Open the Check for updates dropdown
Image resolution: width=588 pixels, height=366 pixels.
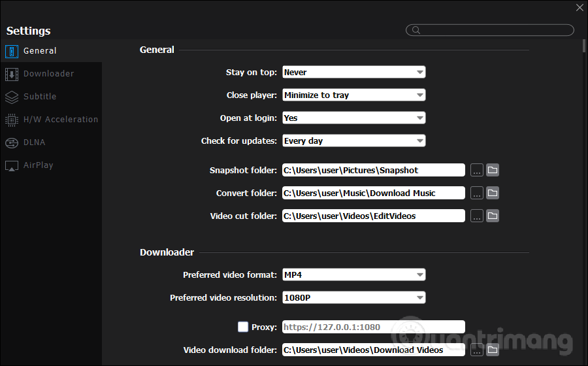point(353,141)
